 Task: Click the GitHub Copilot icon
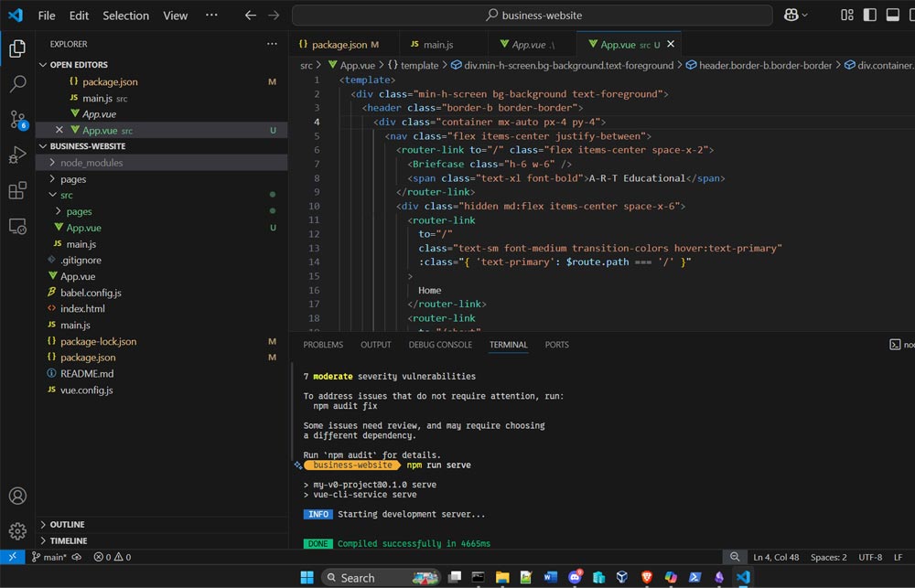coord(790,15)
